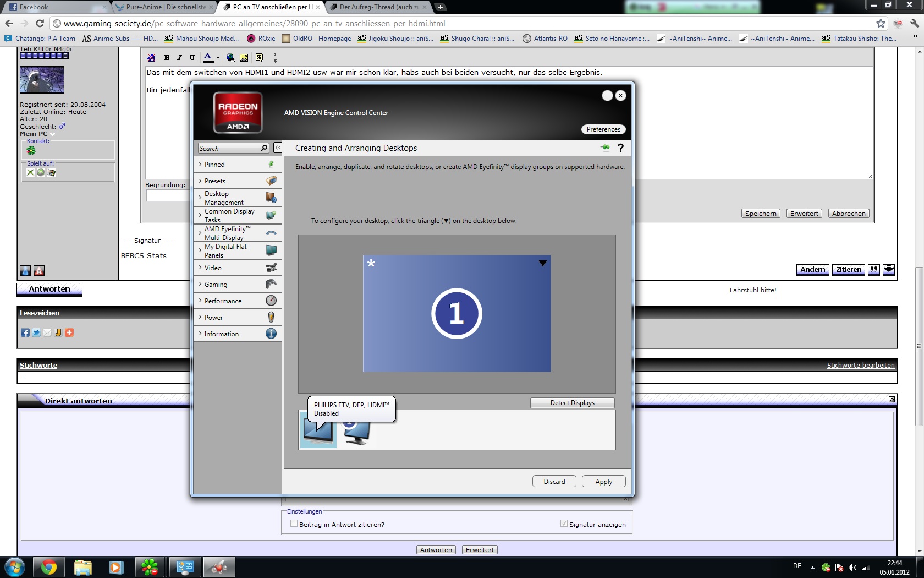
Task: Expand the Performance section
Action: 223,301
